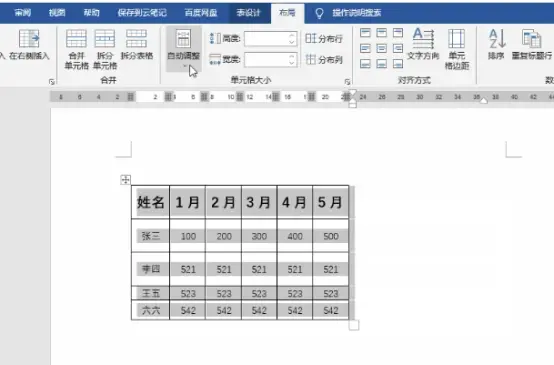The image size is (554, 365).
Task: Click Text Direction (文字方向) icon
Action: [423, 39]
